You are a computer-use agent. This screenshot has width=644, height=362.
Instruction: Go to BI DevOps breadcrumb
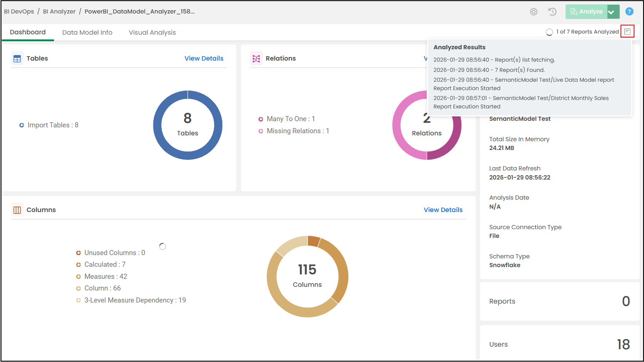click(19, 11)
